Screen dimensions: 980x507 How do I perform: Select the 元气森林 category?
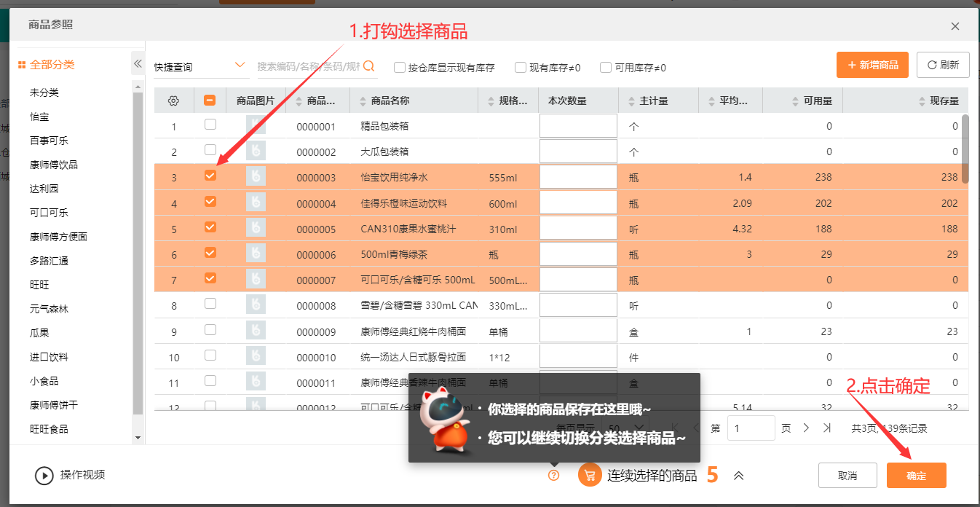pos(49,309)
